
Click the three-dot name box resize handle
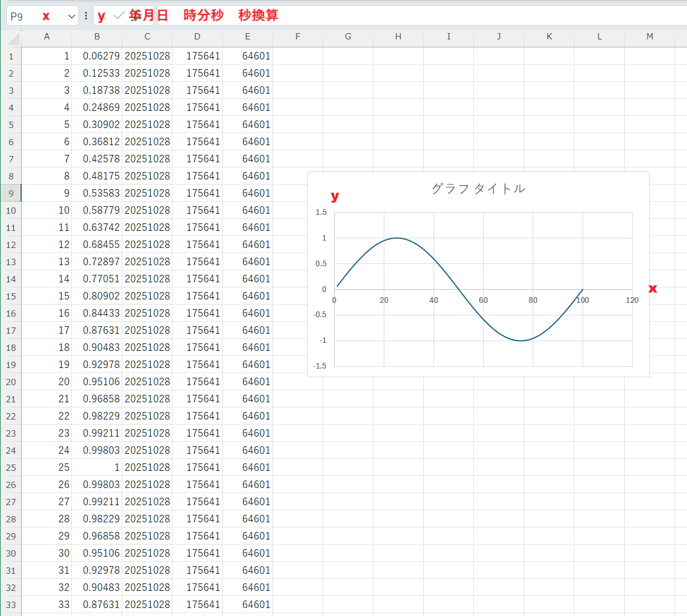(x=86, y=16)
